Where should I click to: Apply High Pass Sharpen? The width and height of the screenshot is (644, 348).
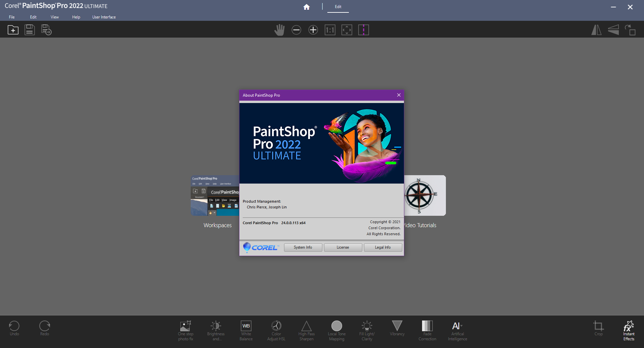tap(307, 331)
